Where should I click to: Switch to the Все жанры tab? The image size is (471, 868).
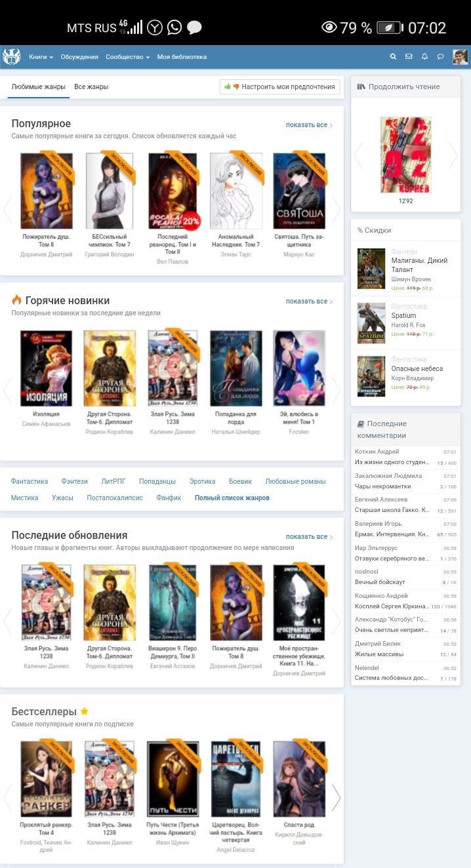[x=91, y=87]
